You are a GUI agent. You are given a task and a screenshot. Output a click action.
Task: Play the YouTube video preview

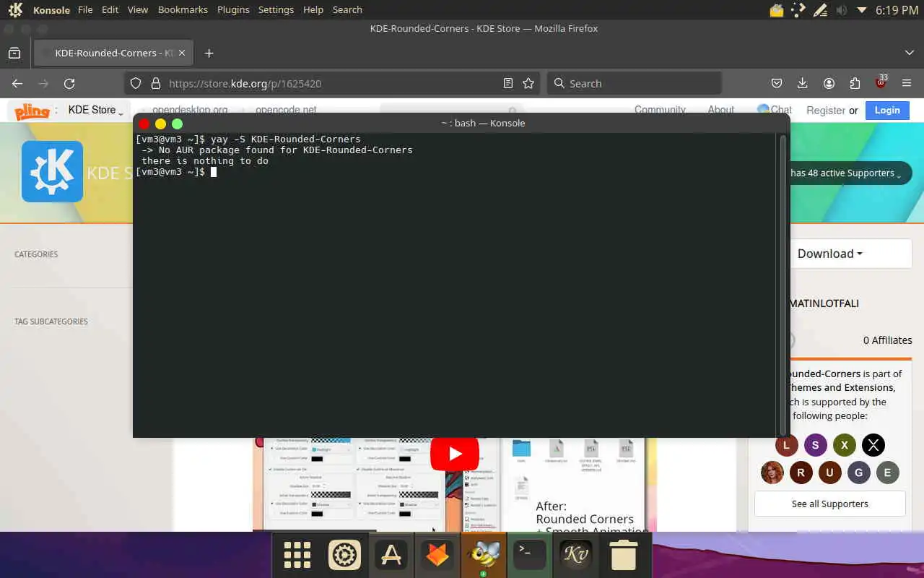[x=455, y=454]
